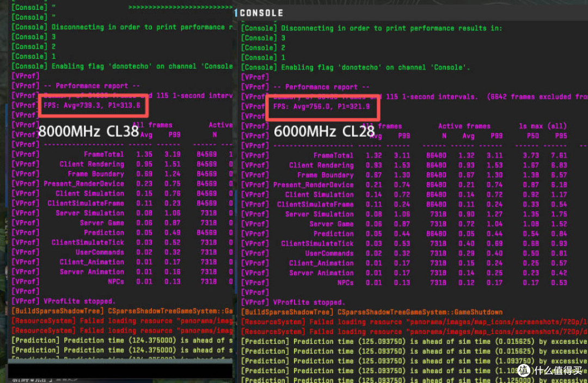Viewport: 588px width, 383px height.
Task: Select the NPCs row in the left console
Action: click(x=122, y=281)
